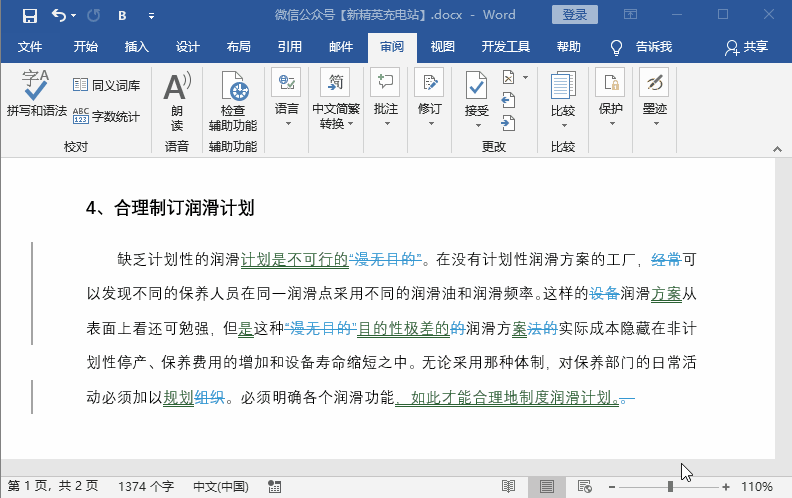This screenshot has width=792, height=498.
Task: Run the 拼写和语法 spelling check
Action: tap(36, 95)
